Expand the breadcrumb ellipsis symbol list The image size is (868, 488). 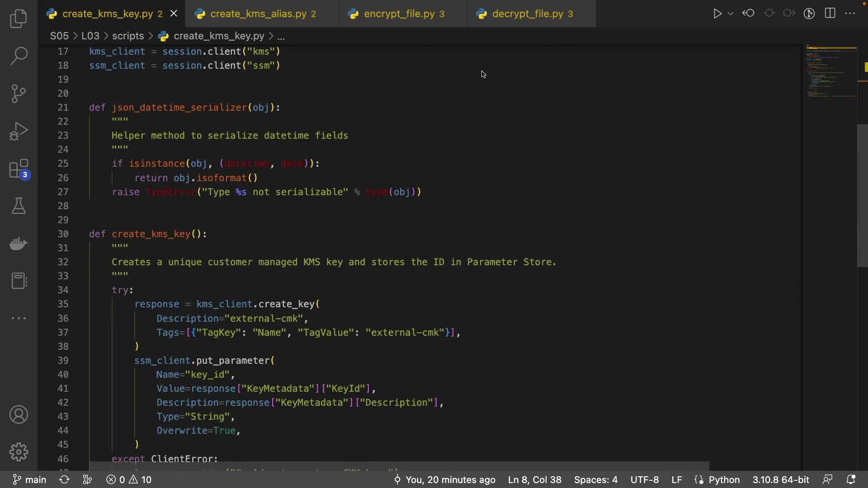pyautogui.click(x=281, y=36)
